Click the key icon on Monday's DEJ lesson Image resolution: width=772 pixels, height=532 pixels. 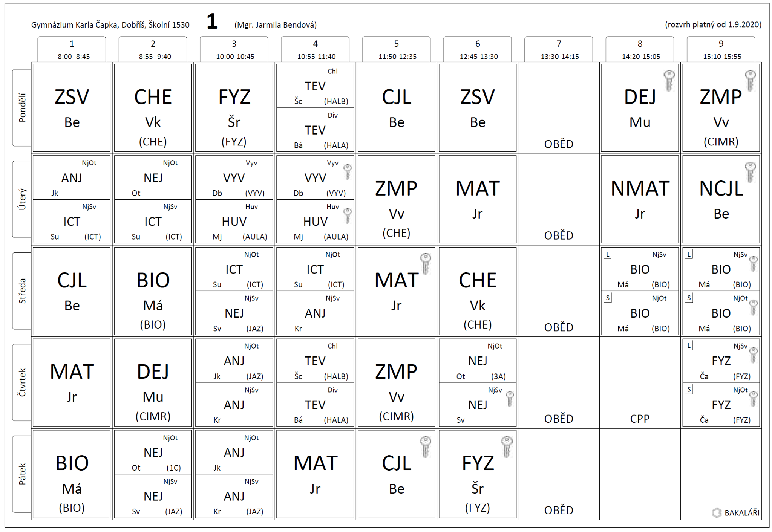click(x=669, y=80)
